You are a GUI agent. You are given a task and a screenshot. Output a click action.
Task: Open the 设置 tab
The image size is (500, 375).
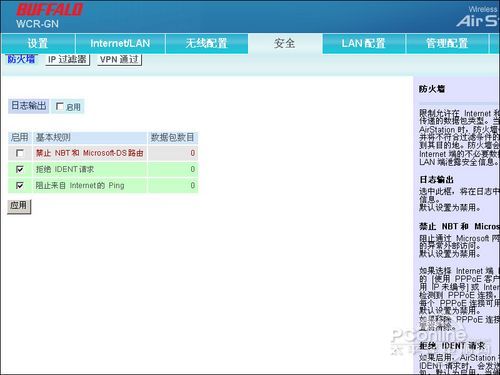(x=38, y=43)
